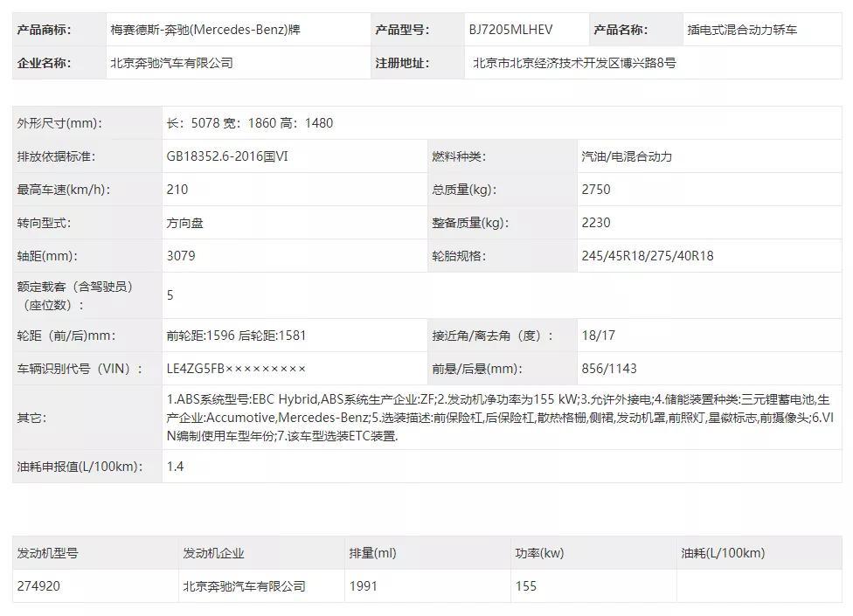Click the 其它 row label

pos(32,418)
